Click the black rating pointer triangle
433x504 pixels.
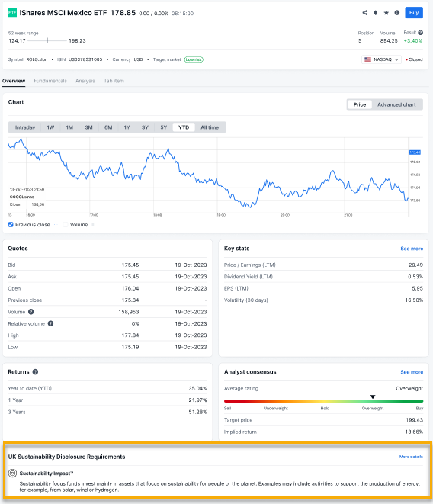(373, 396)
